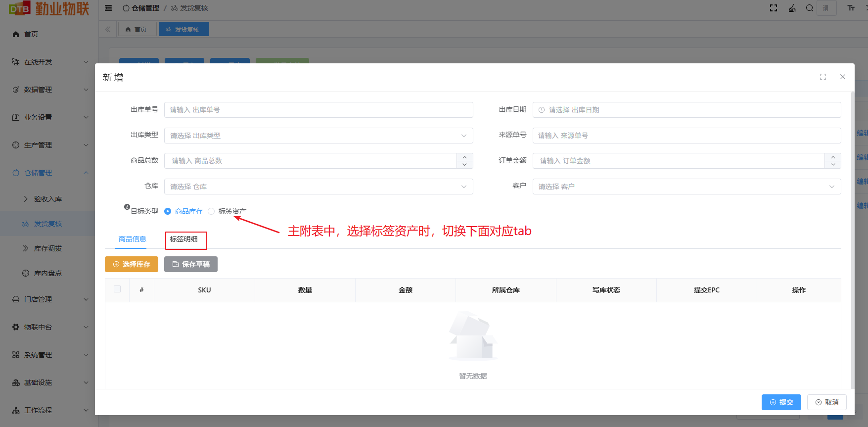Switch to the 标签明细 tab
868x427 pixels.
coord(184,239)
